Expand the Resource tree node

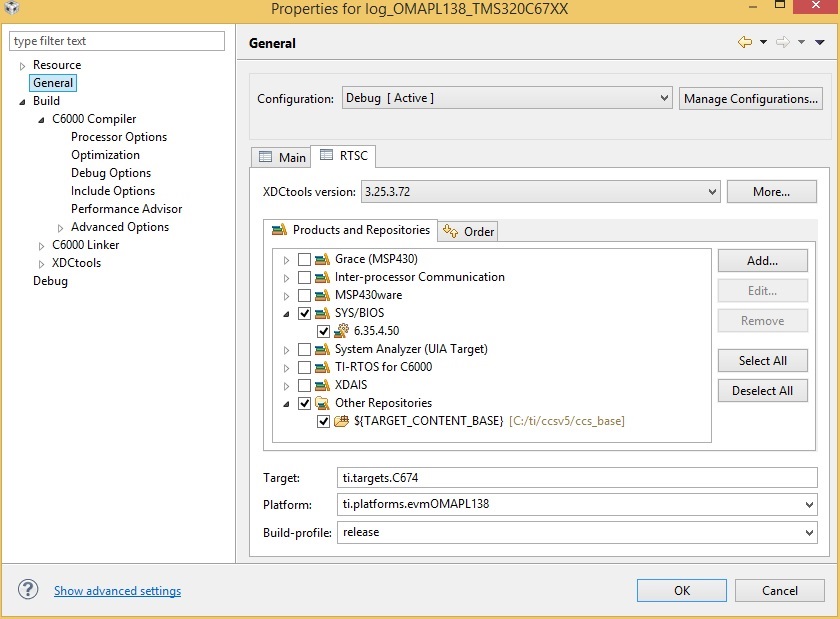coord(22,66)
